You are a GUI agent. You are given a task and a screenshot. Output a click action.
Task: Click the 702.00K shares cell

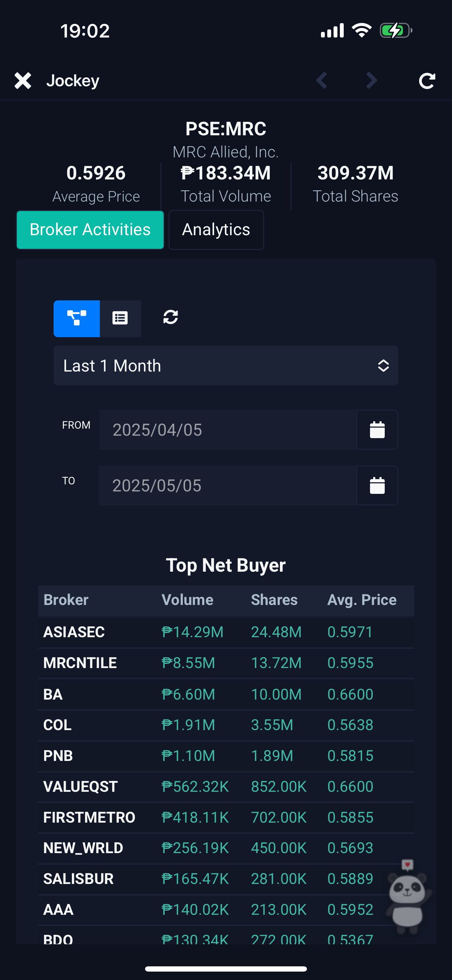[279, 818]
